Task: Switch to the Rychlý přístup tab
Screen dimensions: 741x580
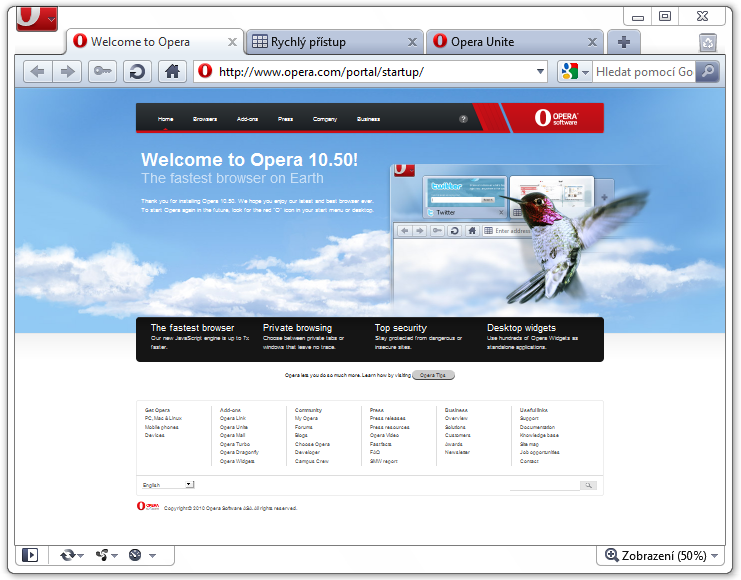Action: [335, 42]
